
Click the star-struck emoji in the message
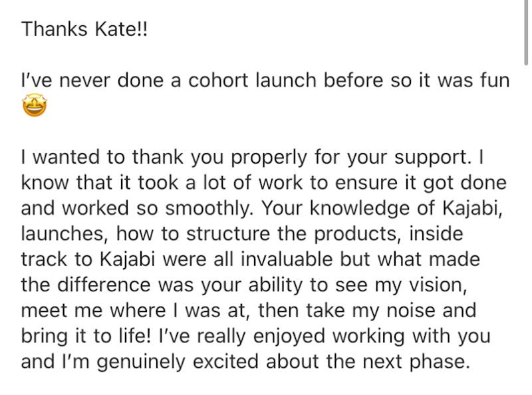(x=35, y=106)
